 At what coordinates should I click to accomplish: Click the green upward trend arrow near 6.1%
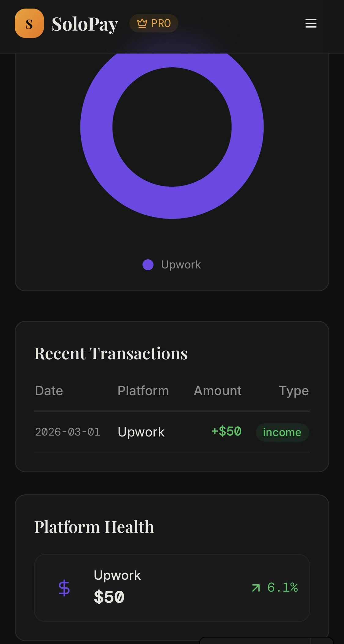tap(256, 587)
